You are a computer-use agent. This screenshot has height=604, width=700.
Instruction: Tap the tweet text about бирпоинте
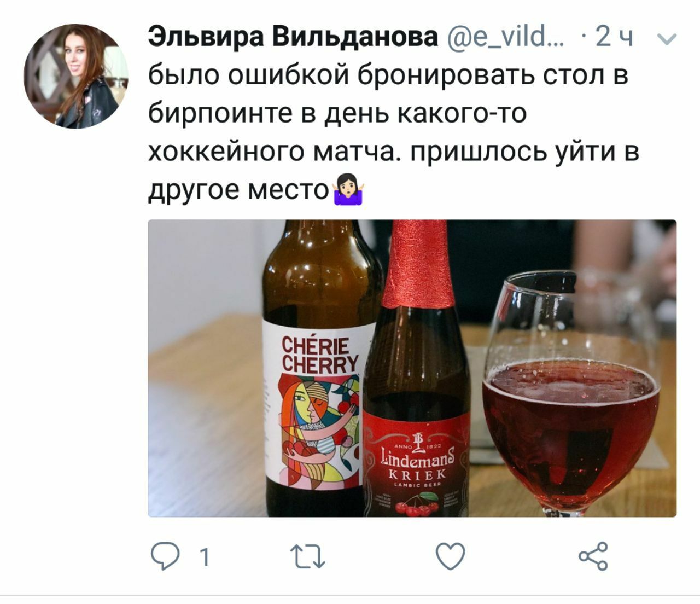tap(394, 132)
